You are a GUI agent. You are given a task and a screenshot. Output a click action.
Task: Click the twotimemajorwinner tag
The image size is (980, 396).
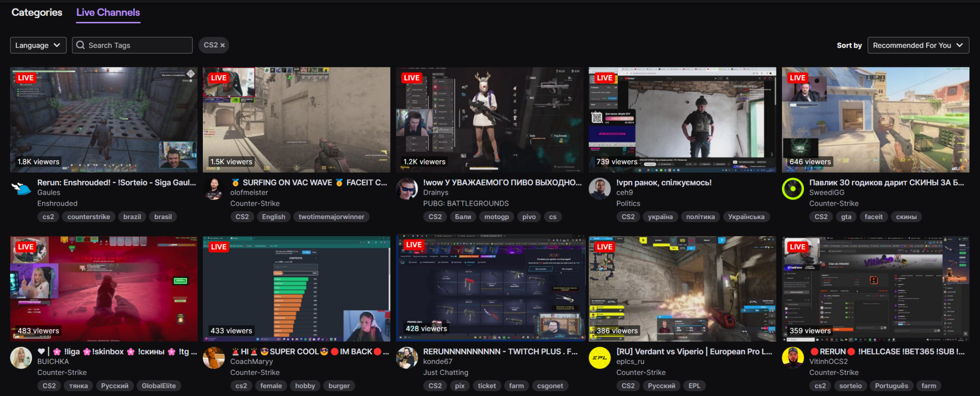[332, 217]
